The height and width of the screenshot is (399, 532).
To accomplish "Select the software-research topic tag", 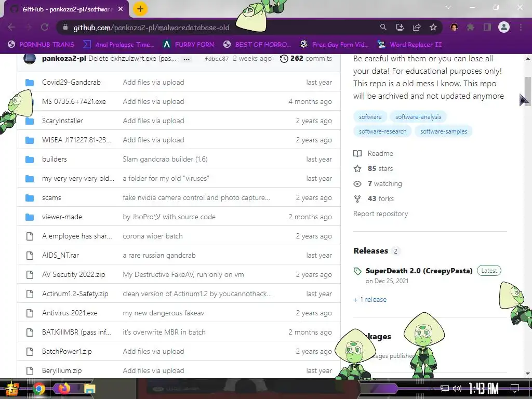I will coord(383,131).
